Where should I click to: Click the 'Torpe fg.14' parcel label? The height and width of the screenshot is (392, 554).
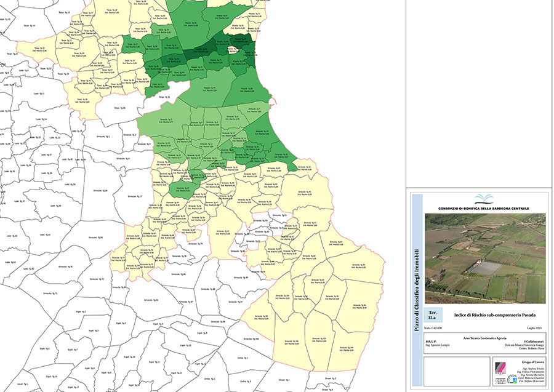30,26
